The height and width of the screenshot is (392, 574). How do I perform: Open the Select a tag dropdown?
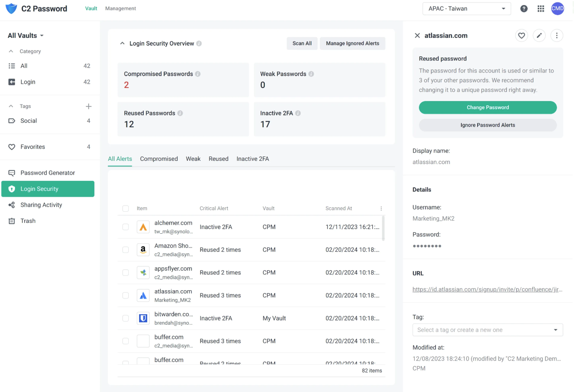point(488,330)
